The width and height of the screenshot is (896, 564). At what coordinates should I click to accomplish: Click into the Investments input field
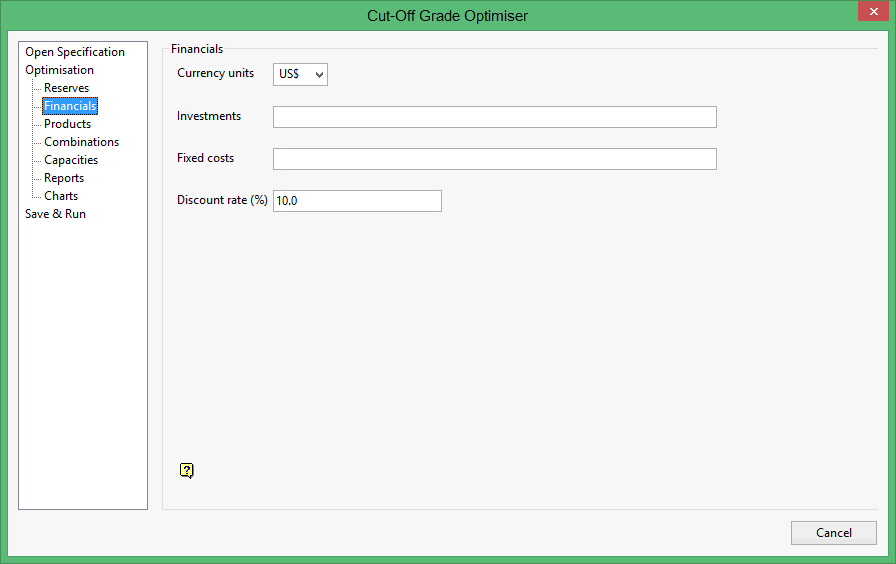pos(494,117)
